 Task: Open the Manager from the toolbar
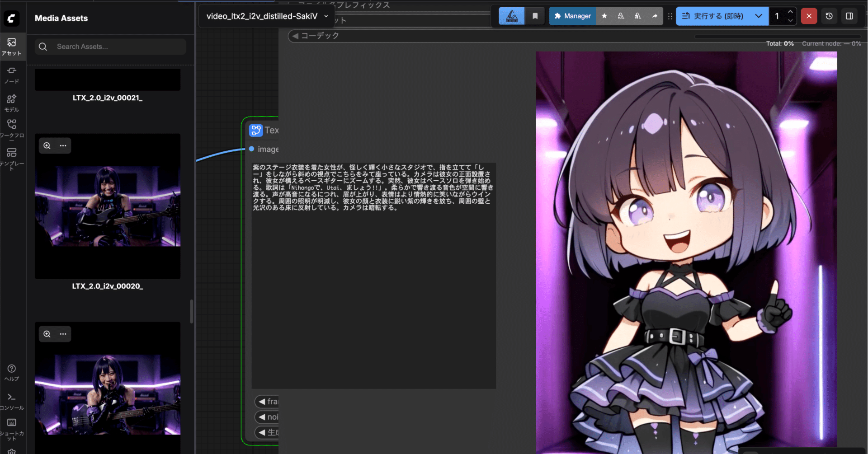[572, 16]
